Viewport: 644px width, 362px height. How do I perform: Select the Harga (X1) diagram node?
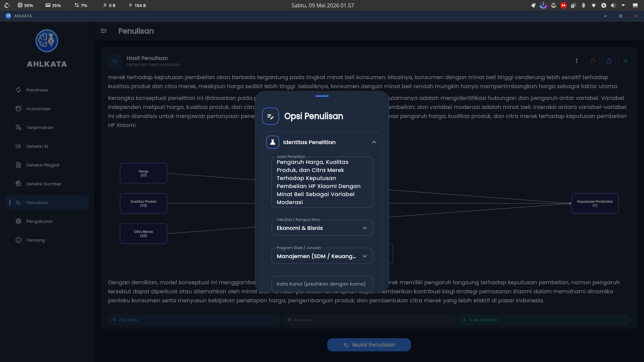[144, 173]
